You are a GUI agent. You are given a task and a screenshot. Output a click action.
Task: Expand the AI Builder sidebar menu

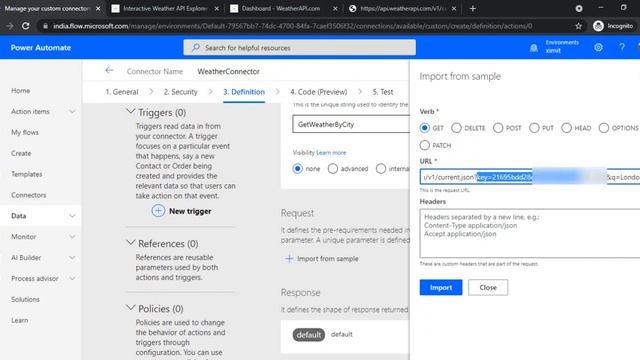click(x=72, y=258)
